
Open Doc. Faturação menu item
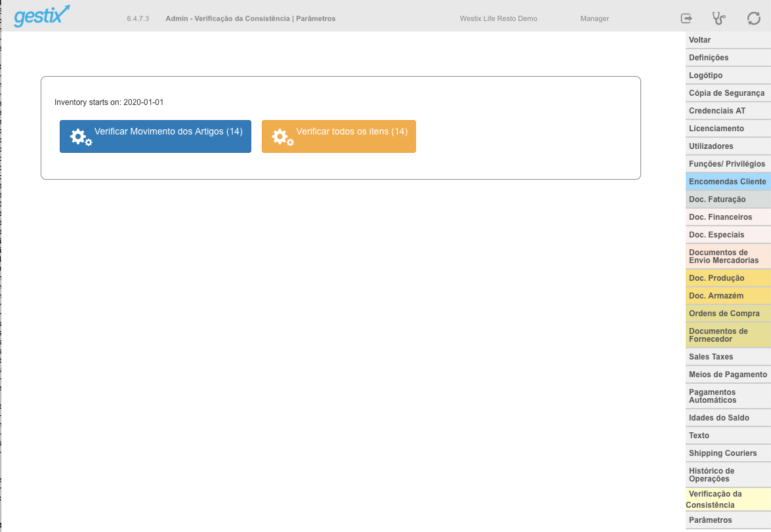pyautogui.click(x=728, y=199)
